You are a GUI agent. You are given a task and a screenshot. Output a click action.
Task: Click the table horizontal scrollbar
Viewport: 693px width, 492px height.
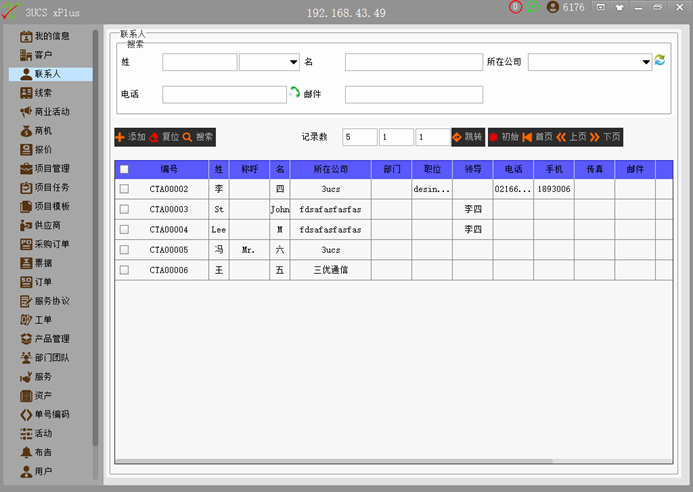click(x=334, y=461)
